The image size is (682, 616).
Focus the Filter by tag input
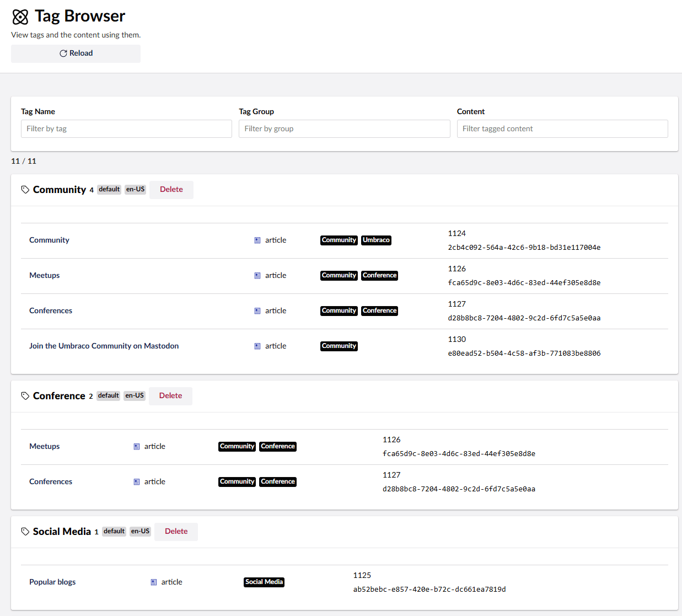point(126,128)
